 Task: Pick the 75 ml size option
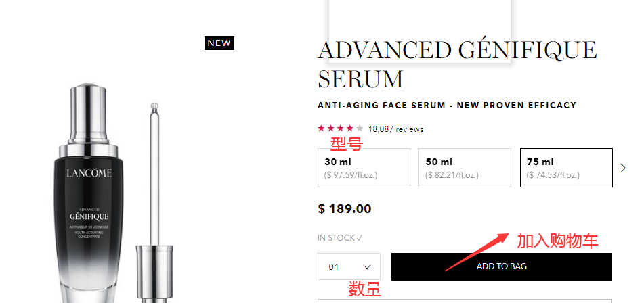point(565,168)
